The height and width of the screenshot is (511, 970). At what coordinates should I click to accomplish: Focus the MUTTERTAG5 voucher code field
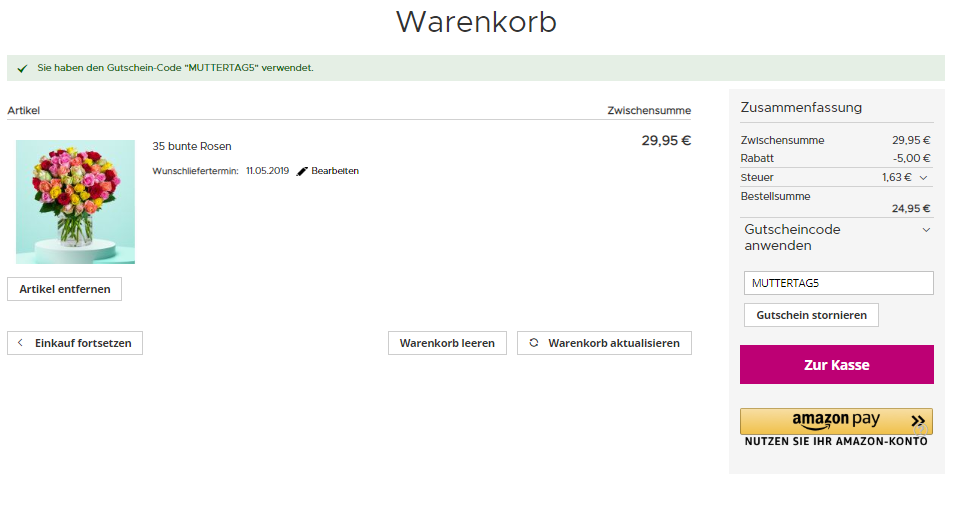tap(838, 283)
